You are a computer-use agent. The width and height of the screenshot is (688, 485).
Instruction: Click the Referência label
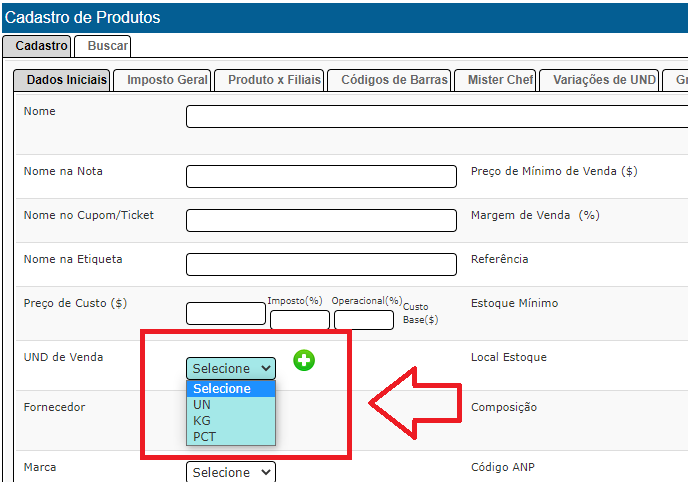pyautogui.click(x=499, y=259)
